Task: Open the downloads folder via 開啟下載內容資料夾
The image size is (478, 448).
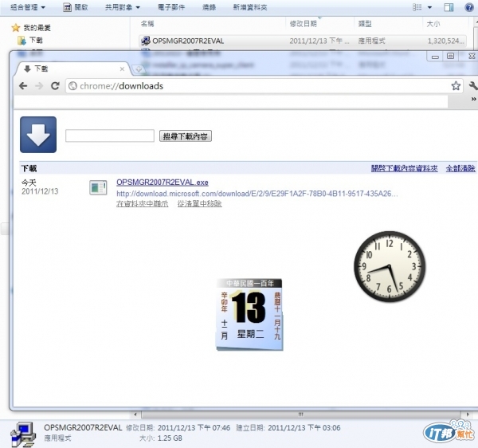Action: pyautogui.click(x=404, y=168)
